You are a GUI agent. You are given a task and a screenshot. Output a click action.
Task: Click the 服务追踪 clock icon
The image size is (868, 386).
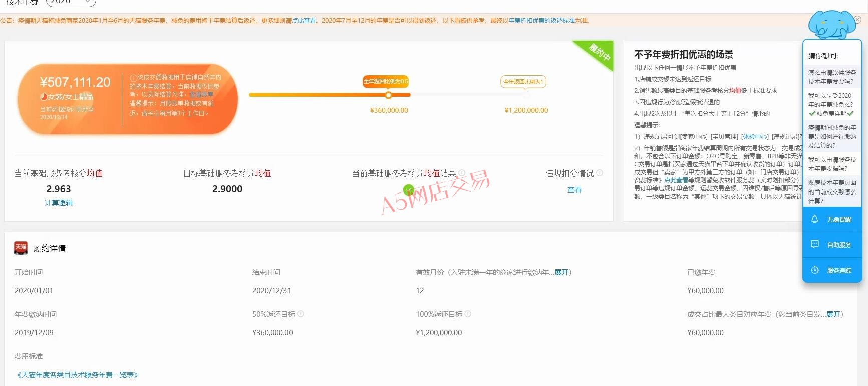[815, 270]
